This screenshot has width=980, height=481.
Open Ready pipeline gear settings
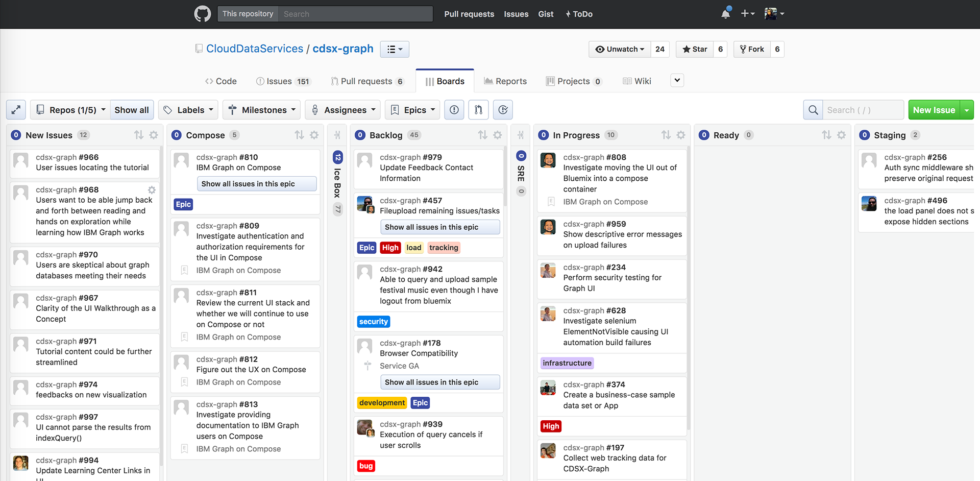tap(842, 135)
